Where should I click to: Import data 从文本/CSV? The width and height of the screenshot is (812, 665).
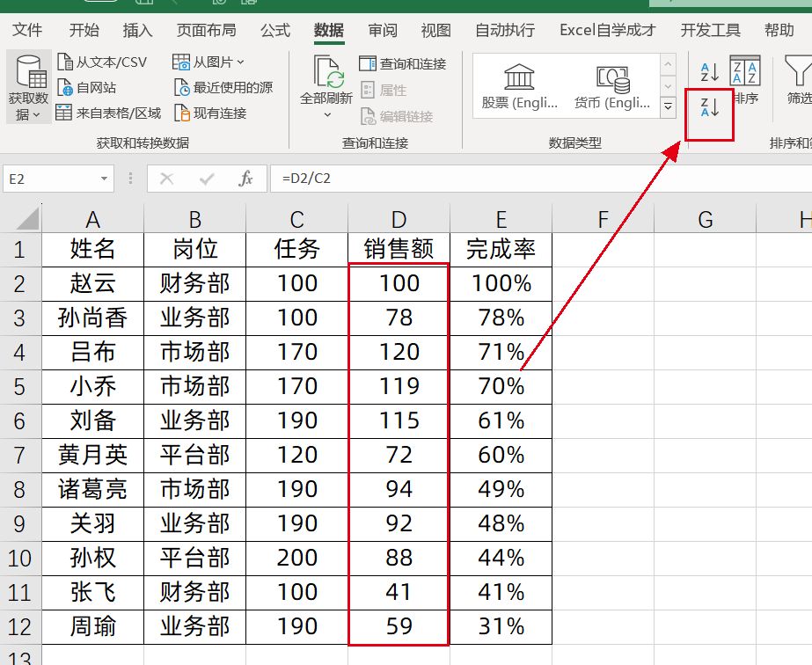click(x=102, y=62)
